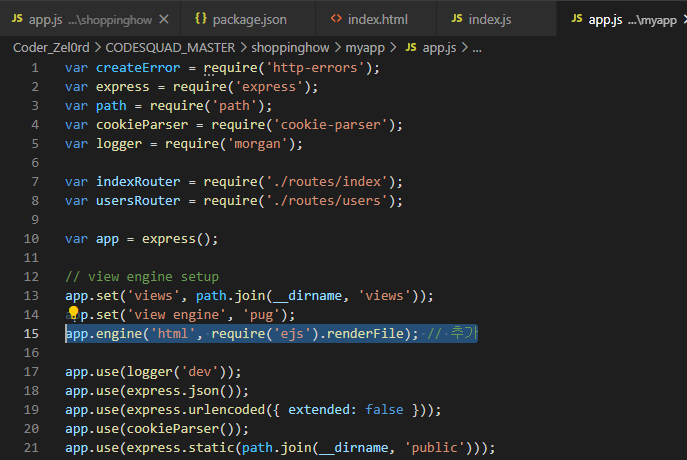The image size is (687, 460).
Task: Click './routes/index' string on line 7
Action: click(x=326, y=182)
